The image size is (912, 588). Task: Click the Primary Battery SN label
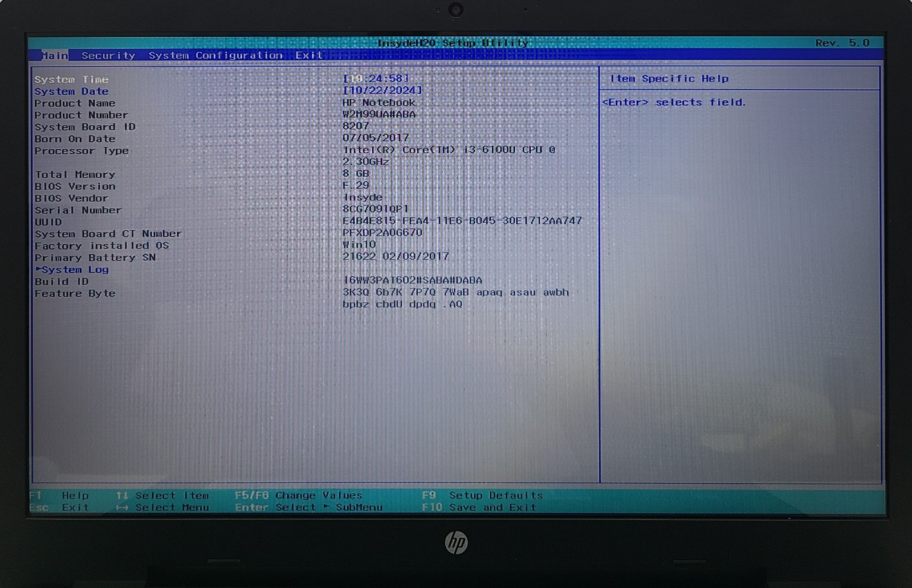[95, 258]
